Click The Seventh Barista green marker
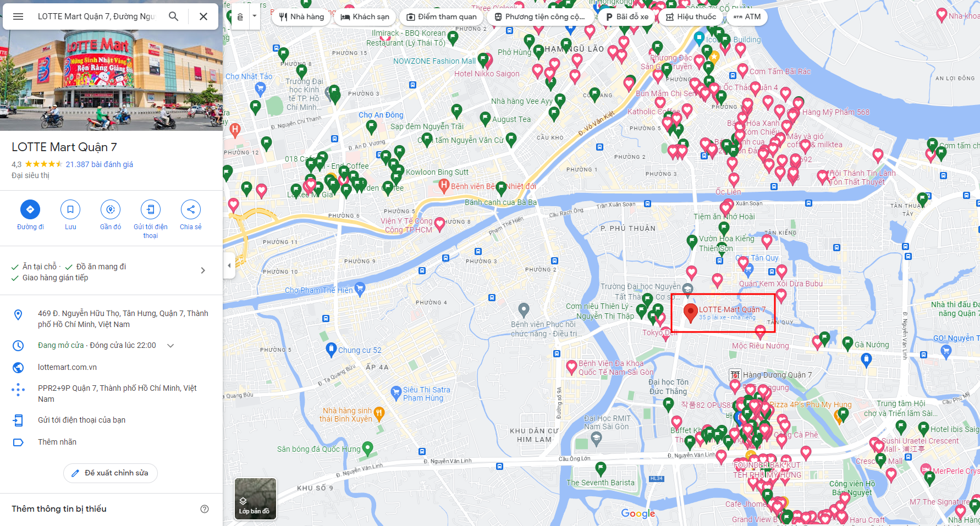 click(x=601, y=468)
